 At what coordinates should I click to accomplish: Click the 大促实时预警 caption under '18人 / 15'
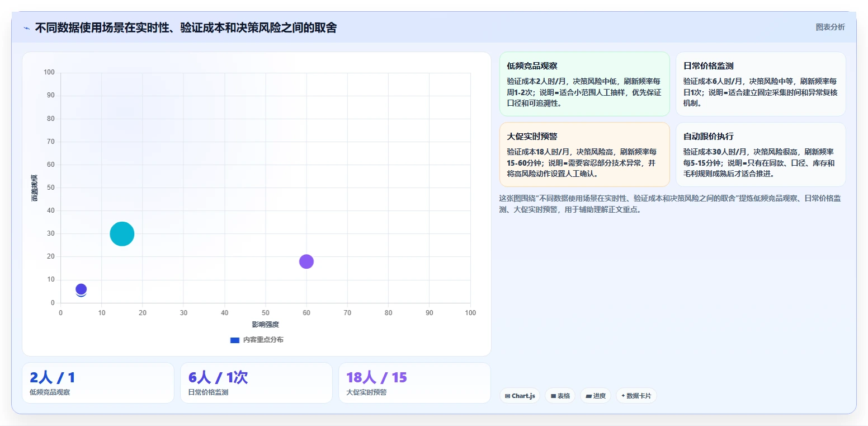pos(366,392)
